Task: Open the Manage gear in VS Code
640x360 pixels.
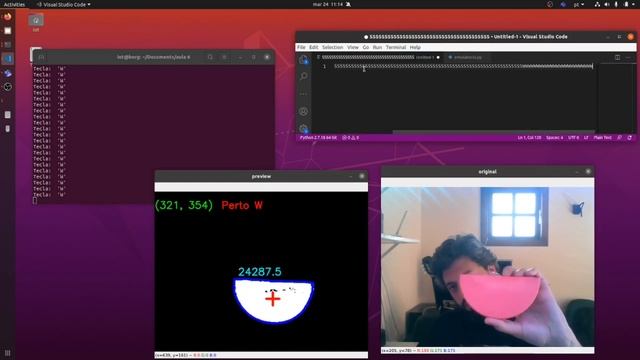Action: [304, 129]
